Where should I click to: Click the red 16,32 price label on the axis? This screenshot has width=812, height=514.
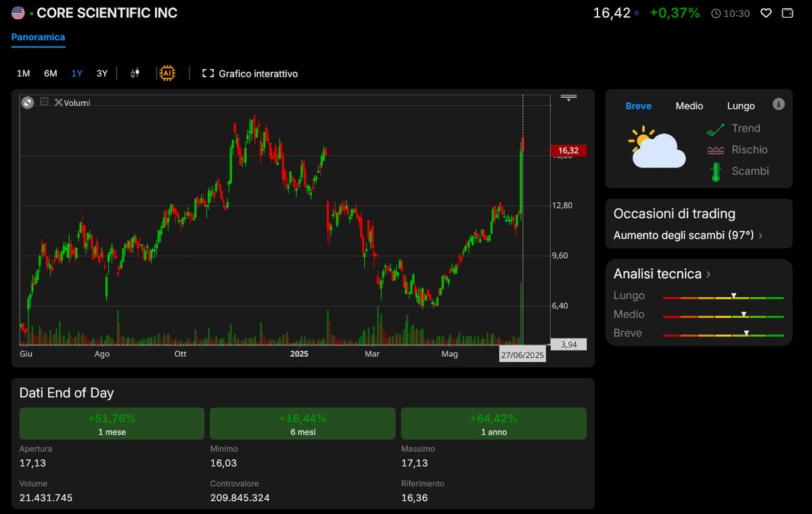[x=568, y=150]
